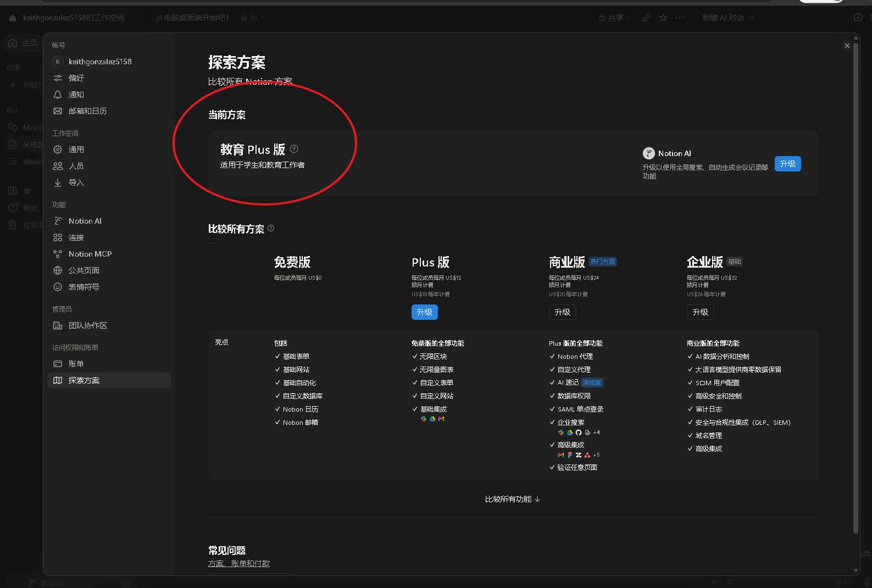Click the building icon for 团队协作区
Image resolution: width=872 pixels, height=588 pixels.
[58, 325]
